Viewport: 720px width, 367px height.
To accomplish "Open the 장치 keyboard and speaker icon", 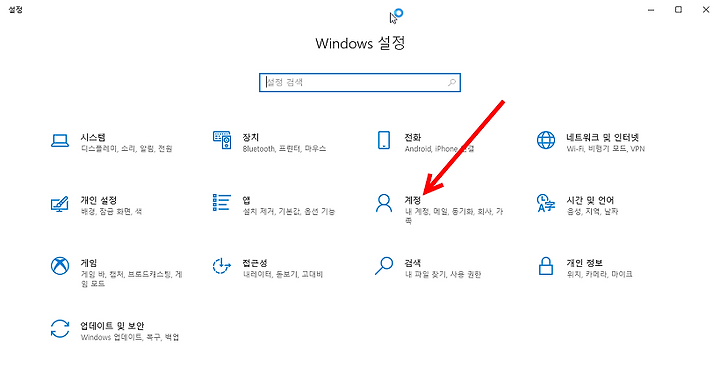I will click(x=222, y=140).
